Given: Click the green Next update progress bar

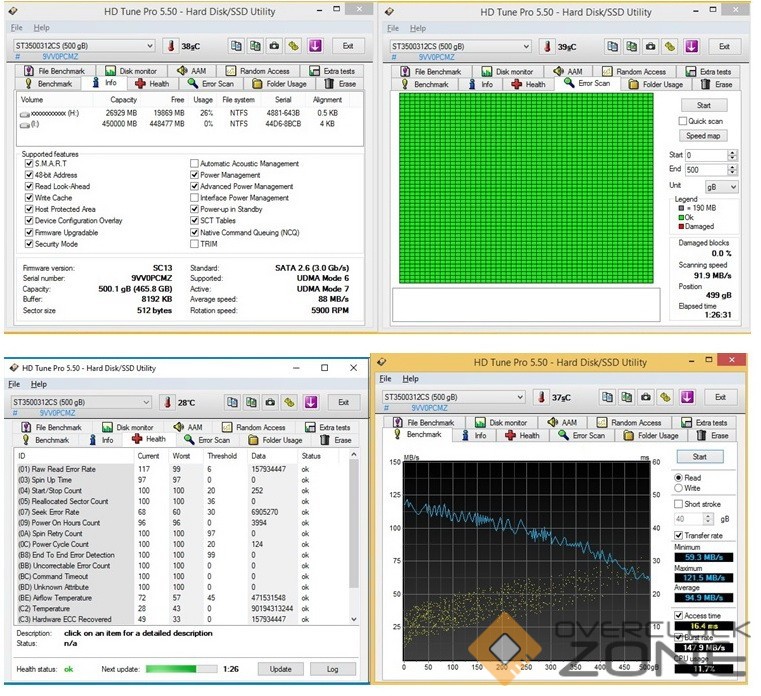Looking at the screenshot, I should click(x=181, y=669).
